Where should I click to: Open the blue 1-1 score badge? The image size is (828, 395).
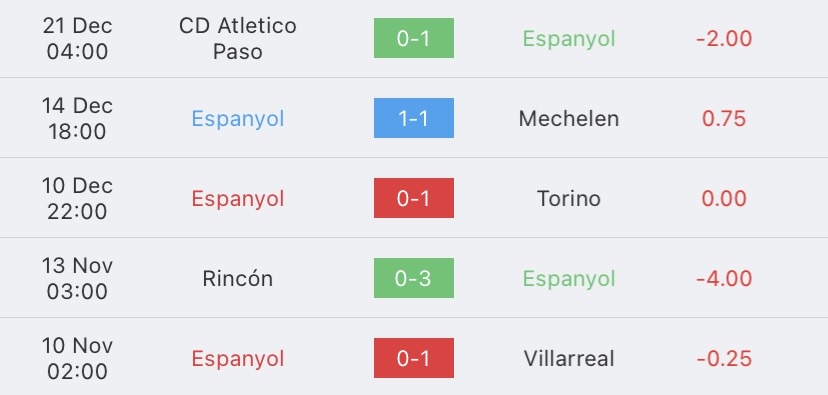click(413, 118)
